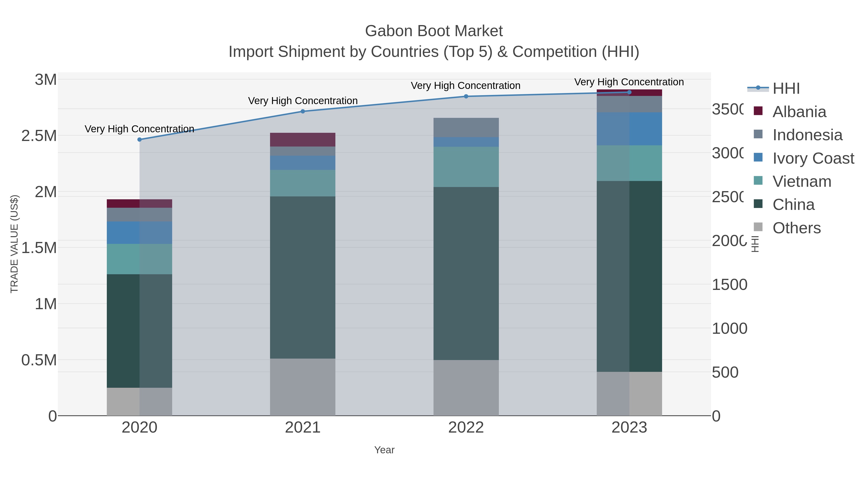This screenshot has width=868, height=488.
Task: Select the Albania segment of the 2023 bar
Action: (629, 93)
